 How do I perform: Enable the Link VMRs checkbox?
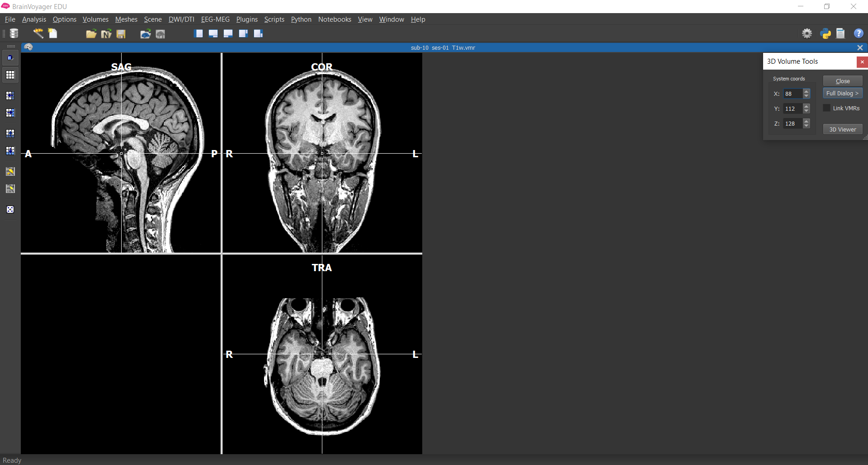(x=827, y=108)
